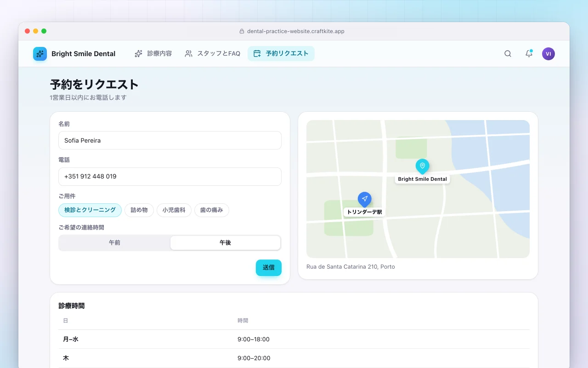Click the calendar icon beside 予約リクエスト

click(x=257, y=54)
